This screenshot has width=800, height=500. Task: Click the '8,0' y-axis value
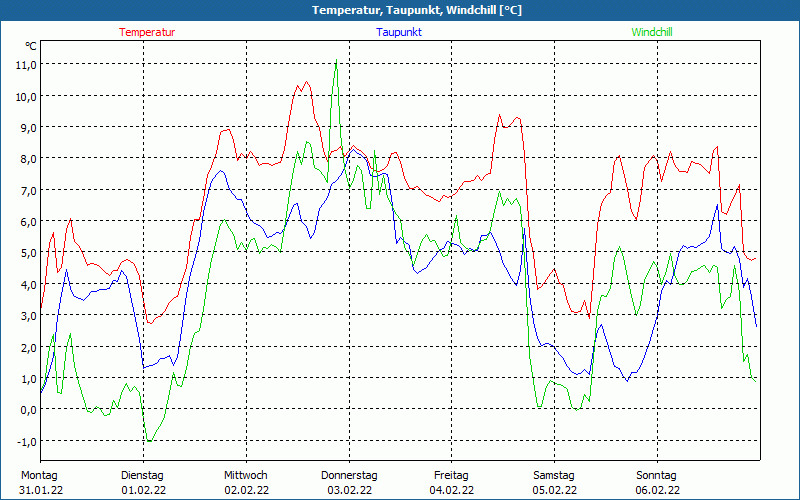click(x=29, y=159)
